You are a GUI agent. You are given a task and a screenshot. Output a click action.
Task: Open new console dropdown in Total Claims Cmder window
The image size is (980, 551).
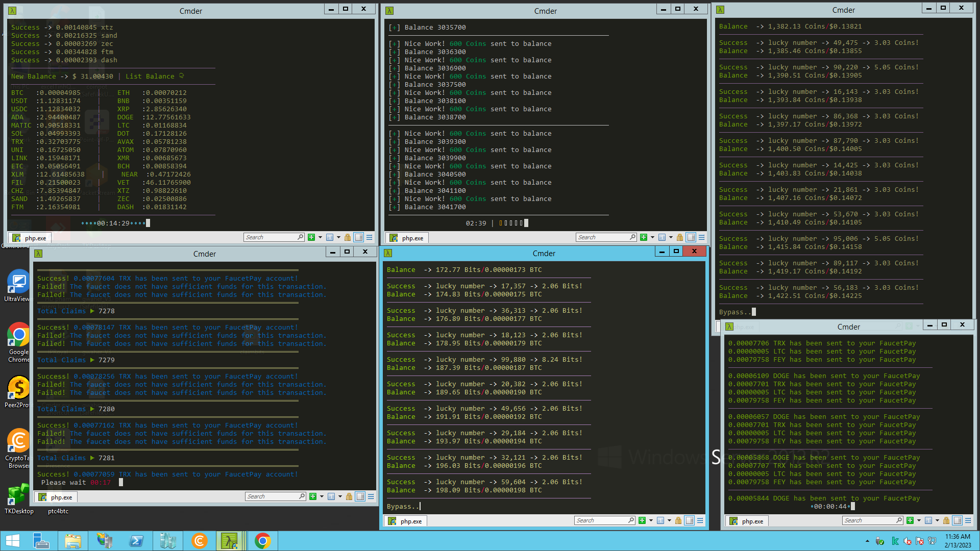322,496
